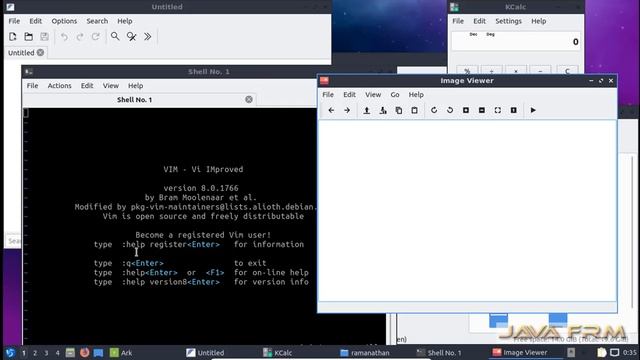Click the paste clipboard icon in Image Viewer

414,110
